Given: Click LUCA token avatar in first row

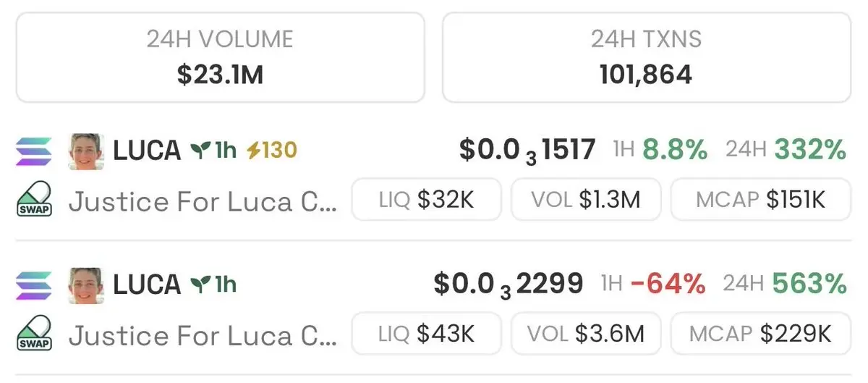Looking at the screenshot, I should click(86, 151).
